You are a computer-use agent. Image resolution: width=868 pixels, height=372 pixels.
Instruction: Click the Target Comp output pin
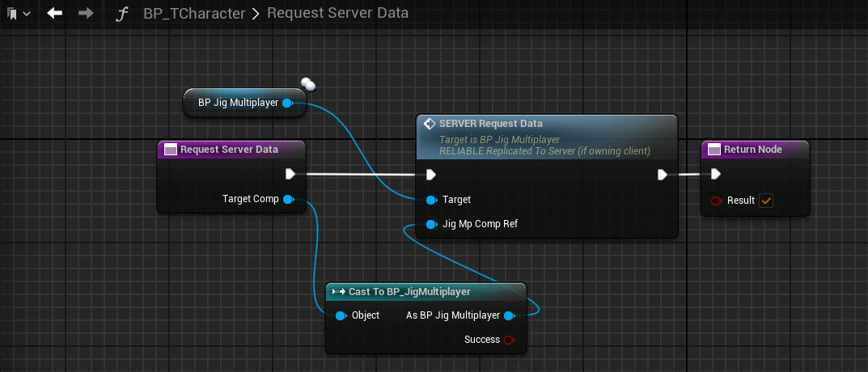pyautogui.click(x=288, y=199)
